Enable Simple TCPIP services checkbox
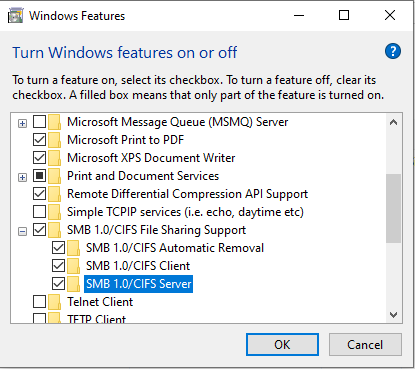 [39, 212]
